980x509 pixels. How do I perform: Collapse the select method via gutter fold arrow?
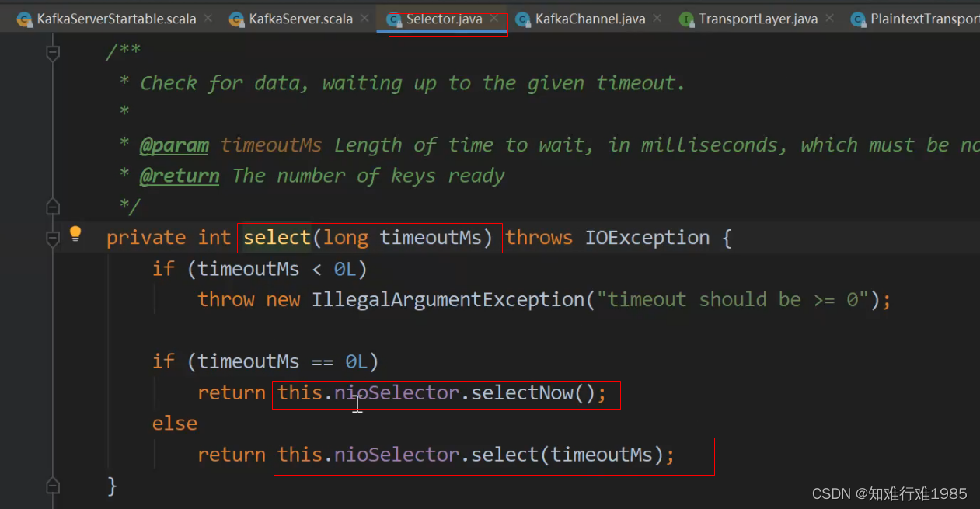53,237
